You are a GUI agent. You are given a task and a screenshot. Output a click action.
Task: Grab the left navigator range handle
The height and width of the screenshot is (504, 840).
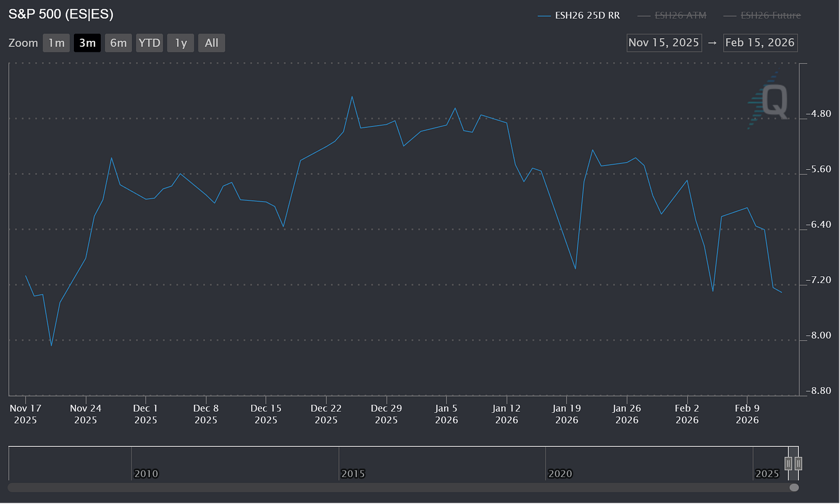click(788, 463)
